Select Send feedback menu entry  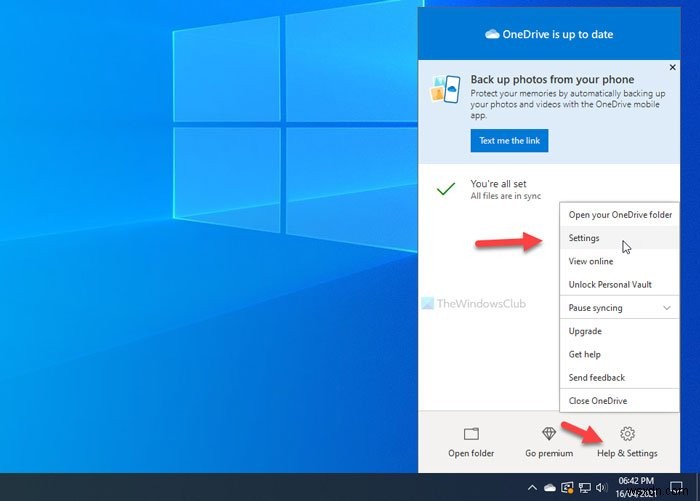pos(619,378)
